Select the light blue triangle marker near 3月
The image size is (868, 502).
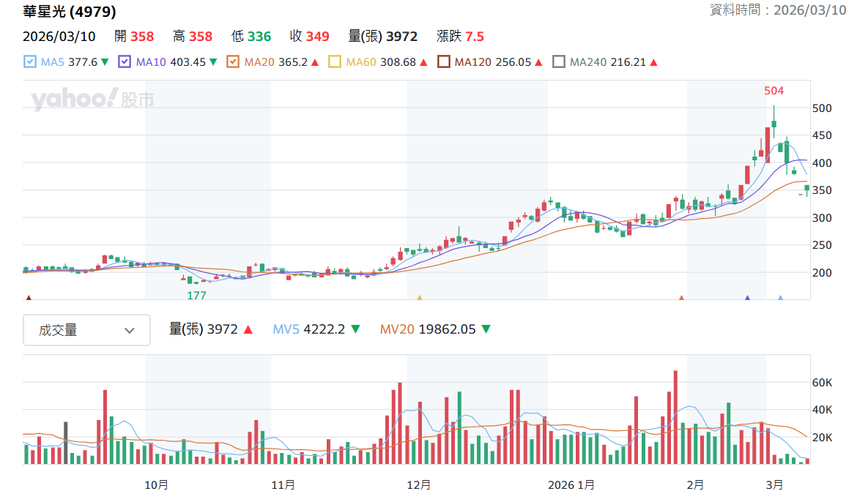click(781, 297)
